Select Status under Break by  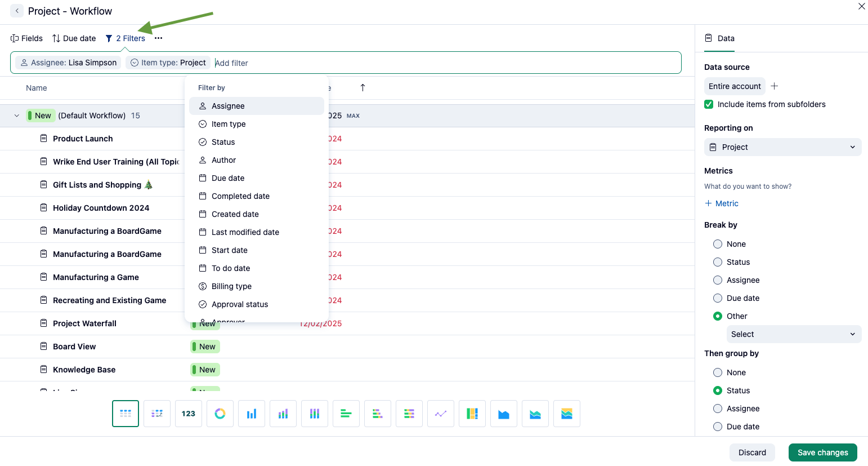(718, 262)
